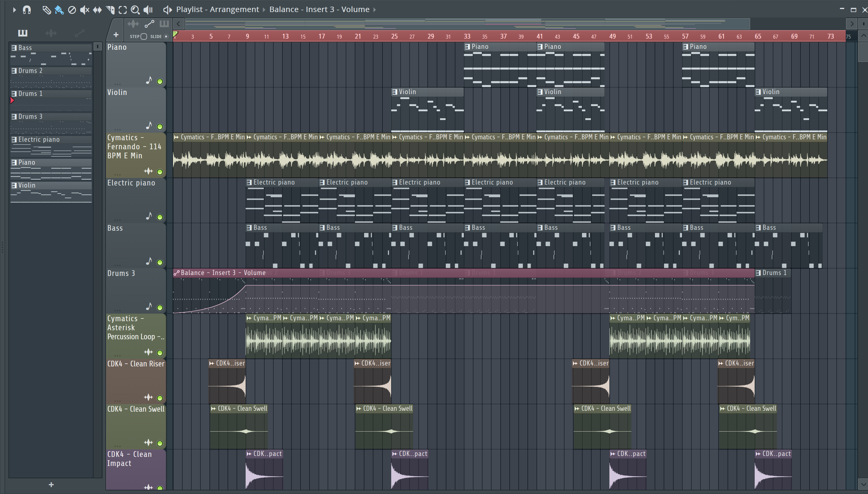Select the Delete tool
868x494 pixels.
coord(72,10)
